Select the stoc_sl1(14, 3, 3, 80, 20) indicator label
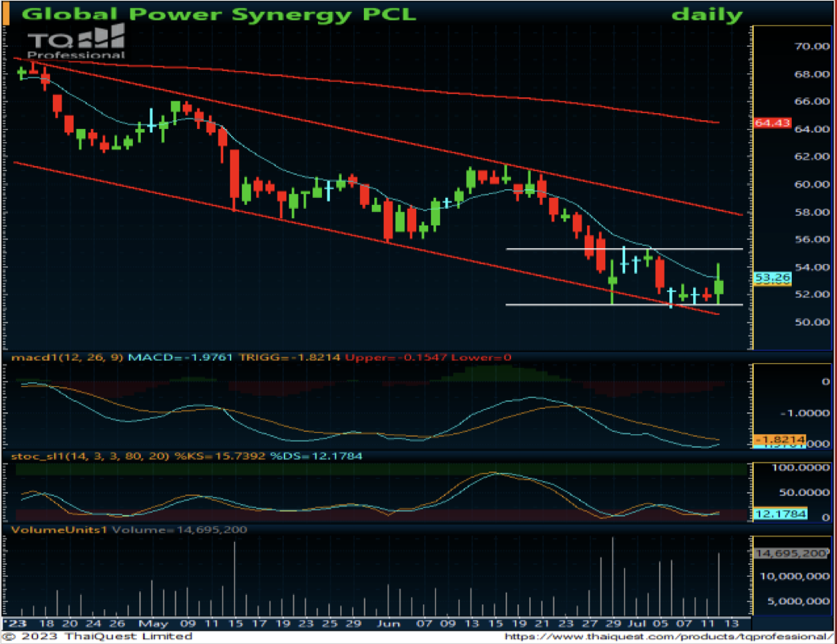 tap(90, 456)
